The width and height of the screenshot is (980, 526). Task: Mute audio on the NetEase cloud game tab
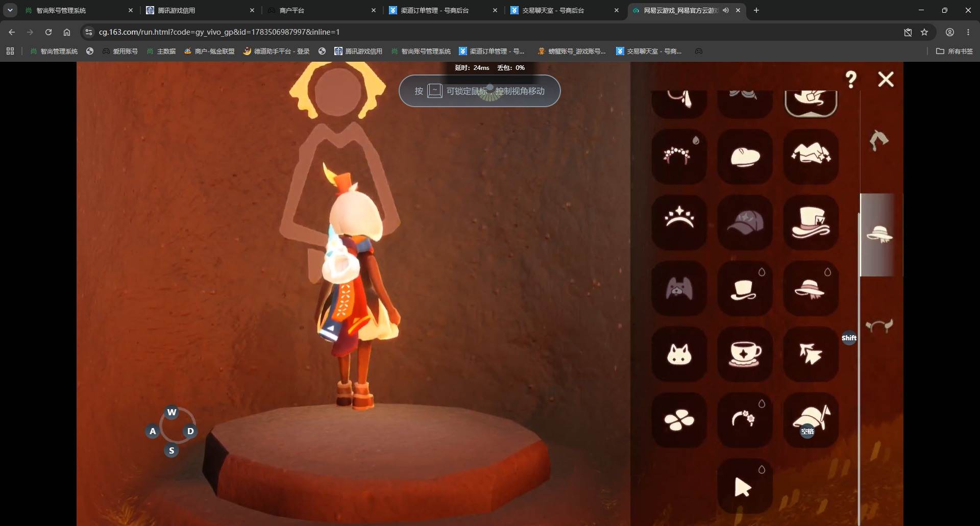point(726,10)
